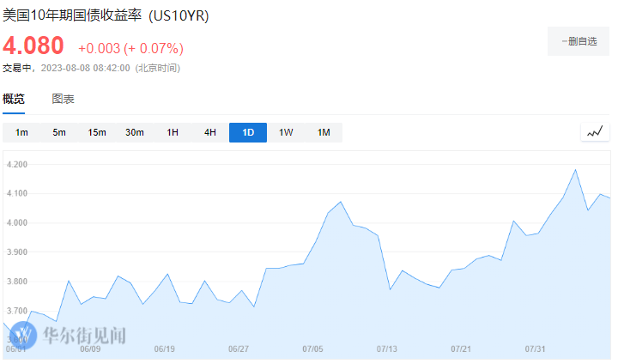Open the line chart type icon

[x=594, y=131]
